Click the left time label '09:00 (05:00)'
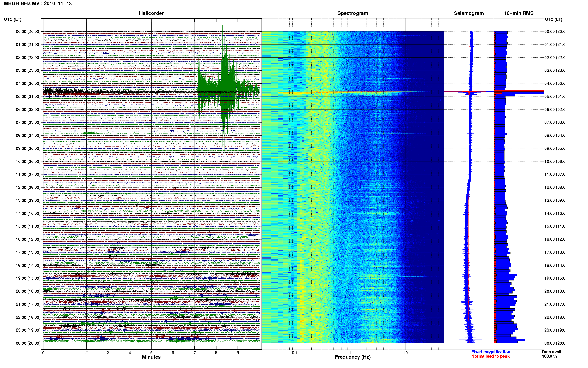588x368 pixels. [28, 148]
